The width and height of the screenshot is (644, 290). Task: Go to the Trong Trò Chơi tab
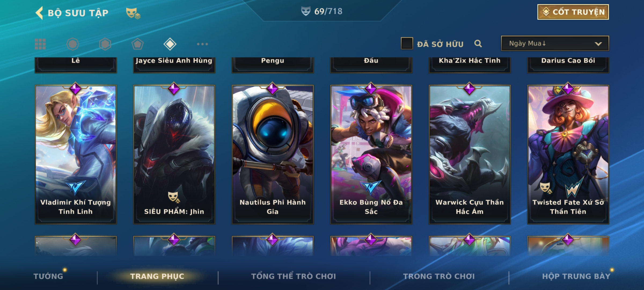click(x=439, y=276)
